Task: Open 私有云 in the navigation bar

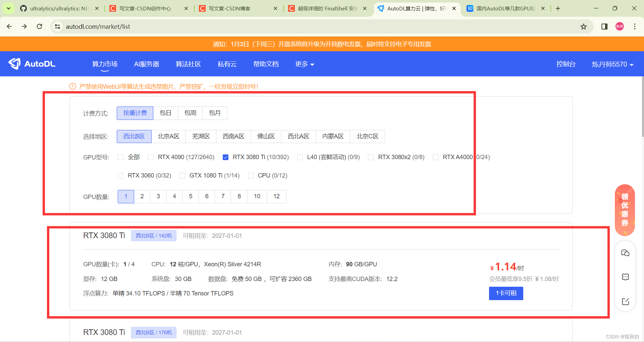Action: coord(227,64)
